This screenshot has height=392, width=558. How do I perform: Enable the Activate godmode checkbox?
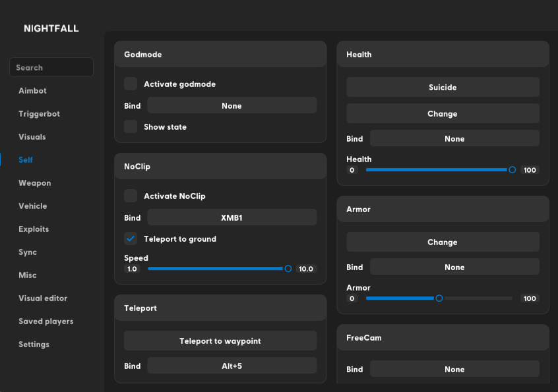pos(131,84)
